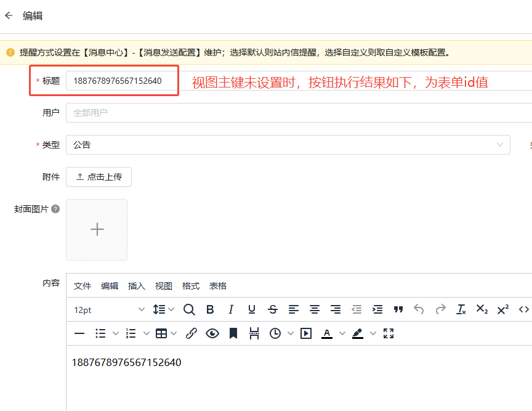Preview content with the eye icon

coord(212,333)
